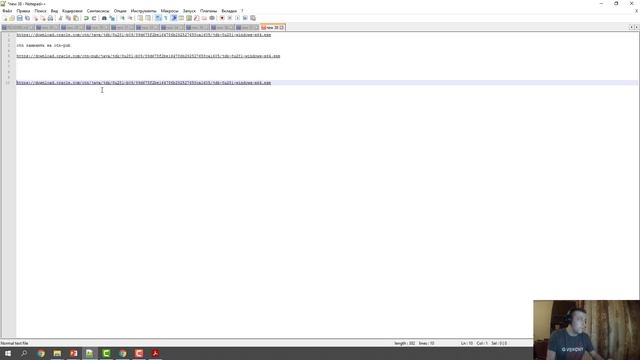Image resolution: width=640 pixels, height=360 pixels.
Task: Click the Redo toolbar icon
Action: tap(94, 18)
